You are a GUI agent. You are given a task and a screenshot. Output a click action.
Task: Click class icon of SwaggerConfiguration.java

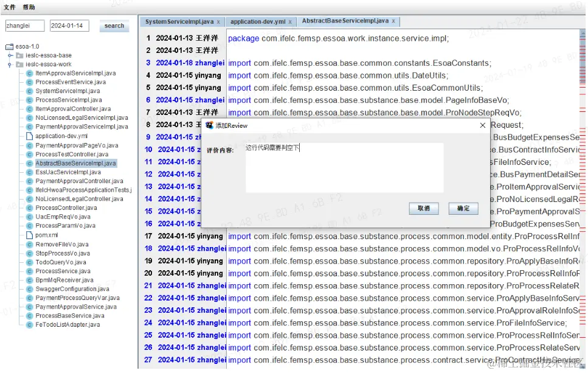click(x=30, y=289)
